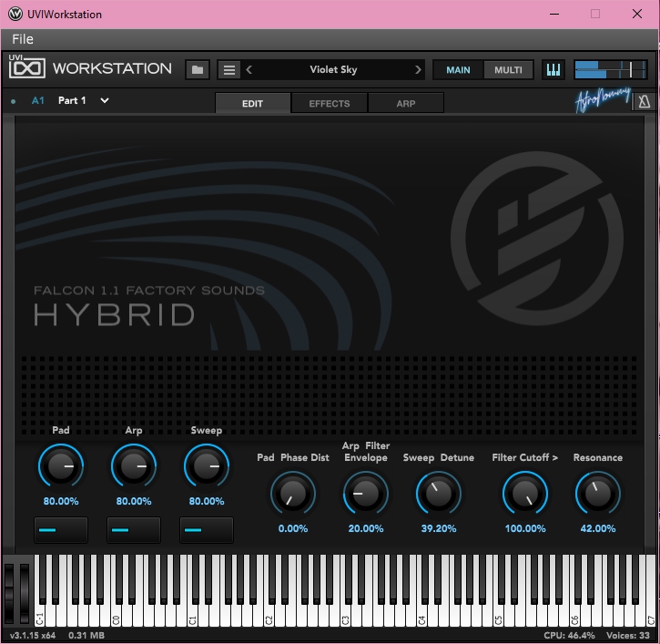Screen dimensions: 660x644
Task: Click the pitch bend wheel
Action: point(10,592)
